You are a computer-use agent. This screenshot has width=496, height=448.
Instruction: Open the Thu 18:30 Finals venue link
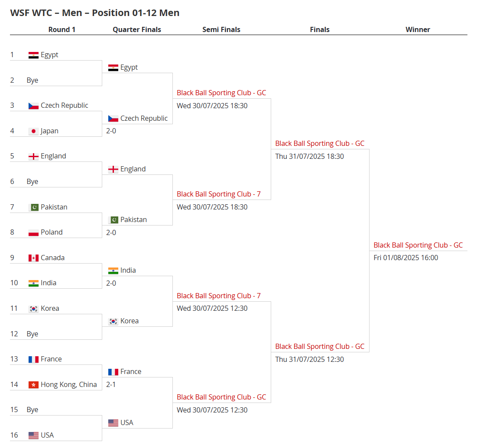[320, 144]
